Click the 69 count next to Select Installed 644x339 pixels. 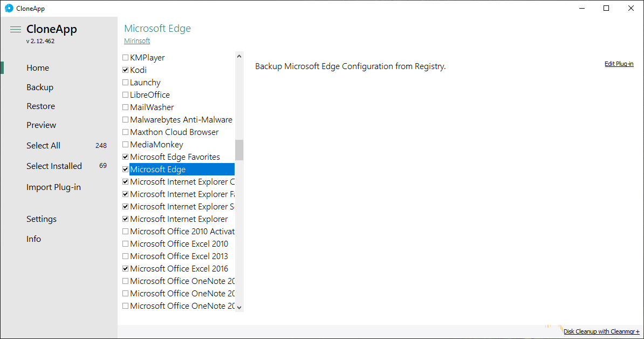[103, 166]
